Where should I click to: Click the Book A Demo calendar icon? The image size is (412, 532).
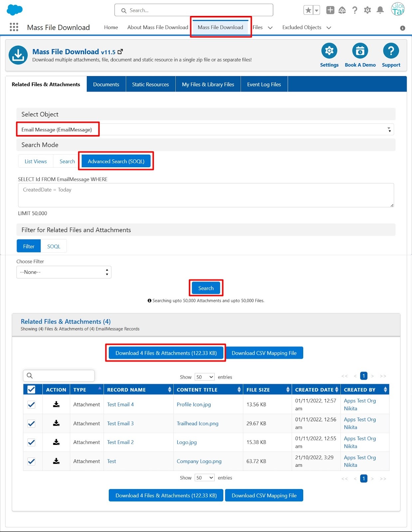coord(360,51)
